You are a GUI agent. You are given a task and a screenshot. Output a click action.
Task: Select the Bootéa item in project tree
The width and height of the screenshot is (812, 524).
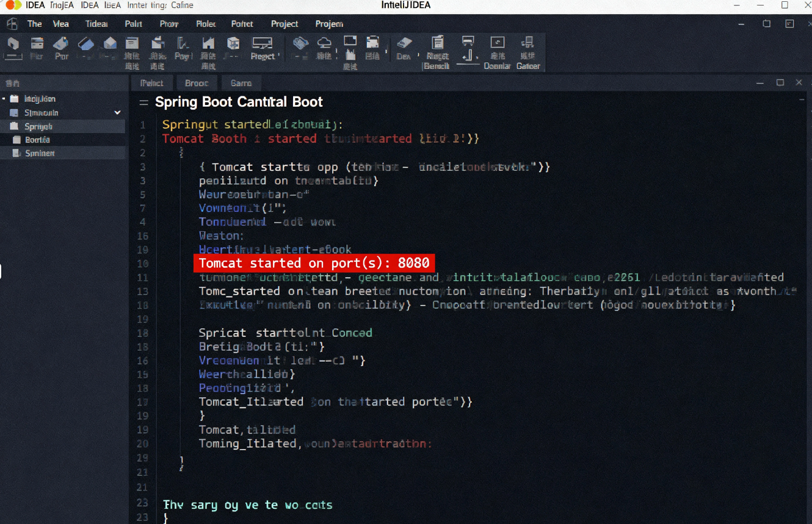[37, 140]
